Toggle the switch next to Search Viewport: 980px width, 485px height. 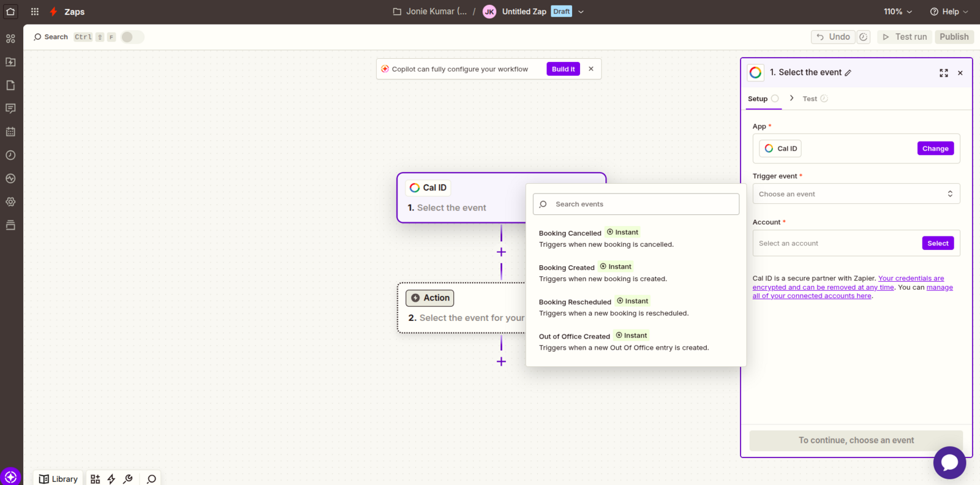(x=132, y=37)
